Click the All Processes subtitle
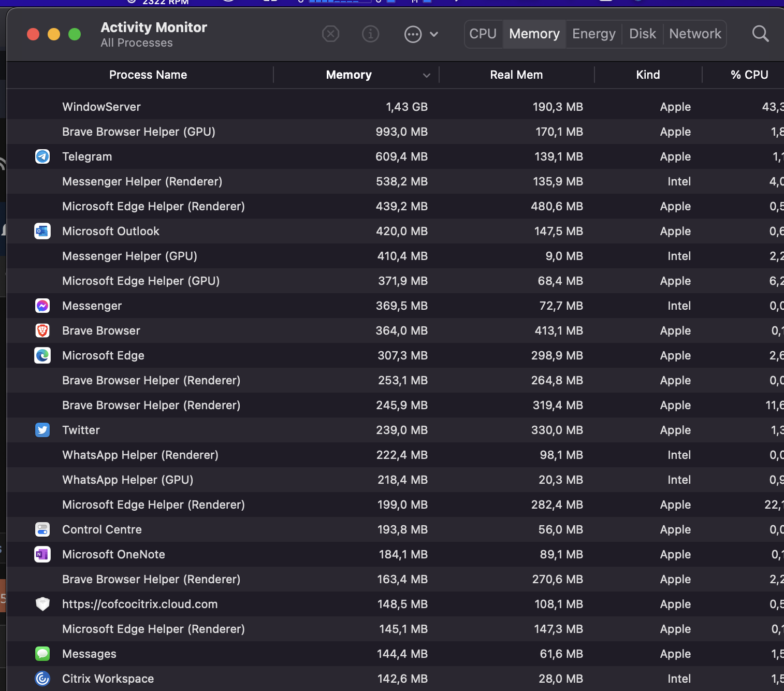This screenshot has height=691, width=784. click(137, 43)
